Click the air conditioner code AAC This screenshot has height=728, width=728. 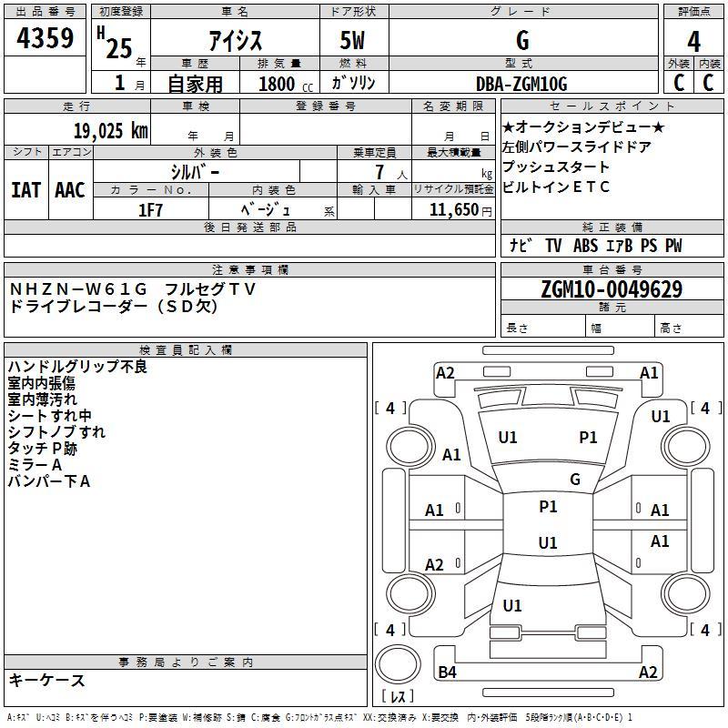point(70,190)
